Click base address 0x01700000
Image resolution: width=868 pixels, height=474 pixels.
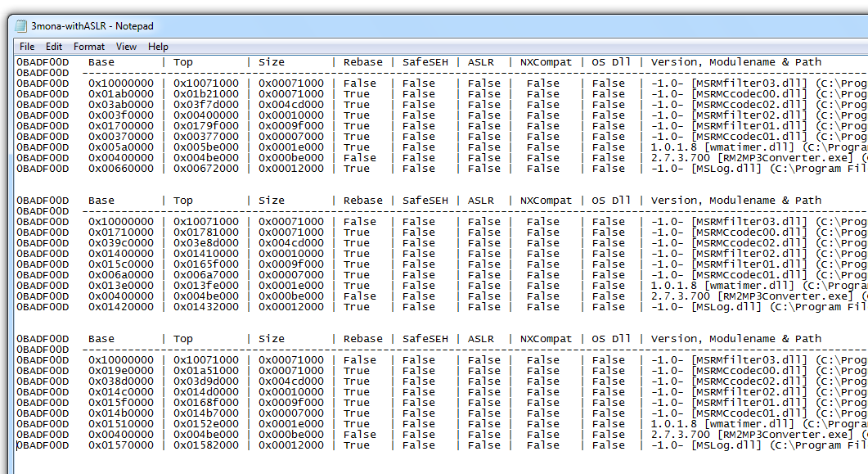click(121, 126)
